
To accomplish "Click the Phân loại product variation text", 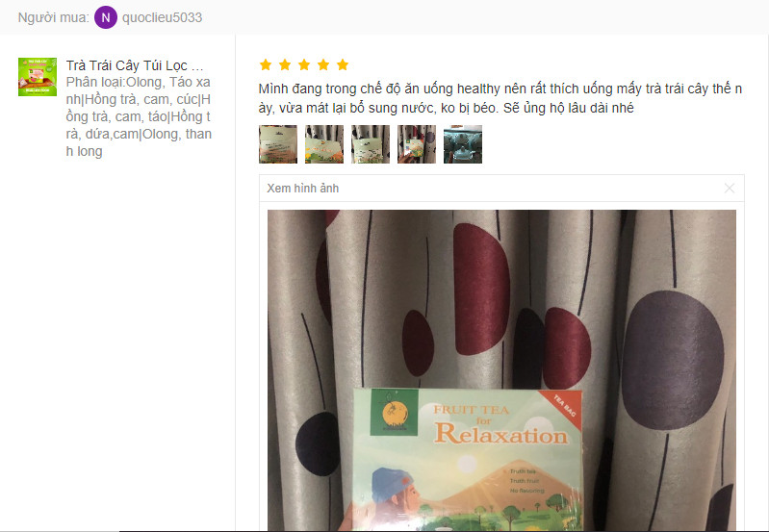I will (x=139, y=116).
